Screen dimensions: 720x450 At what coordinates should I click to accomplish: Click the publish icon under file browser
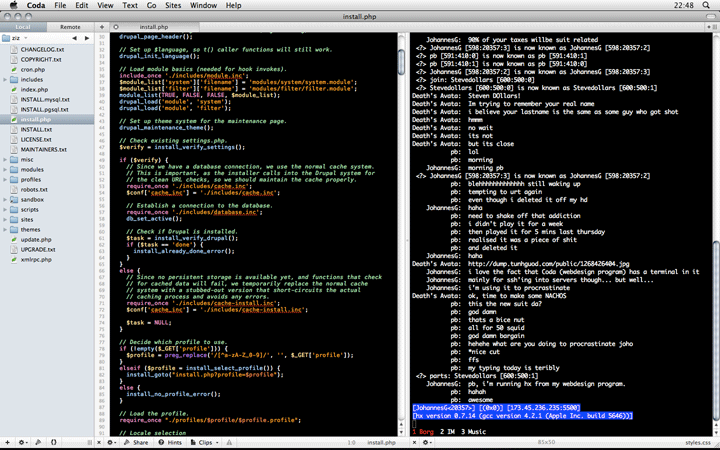pos(38,442)
